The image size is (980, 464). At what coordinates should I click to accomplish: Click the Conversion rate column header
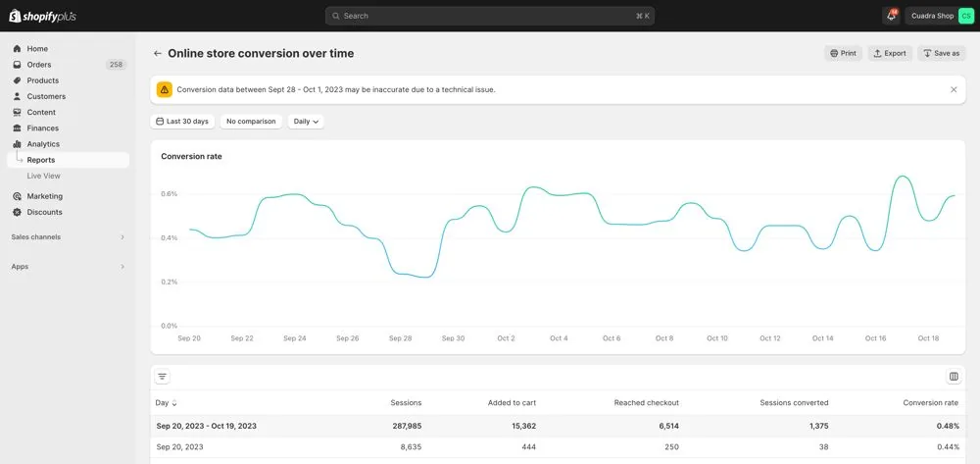pos(931,403)
